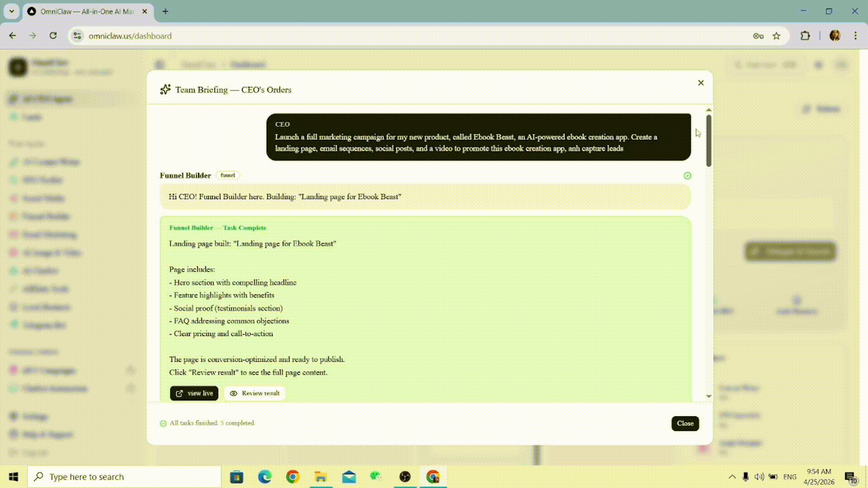View site information for omniclaw.us
Image resolution: width=868 pixels, height=488 pixels.
tap(77, 36)
